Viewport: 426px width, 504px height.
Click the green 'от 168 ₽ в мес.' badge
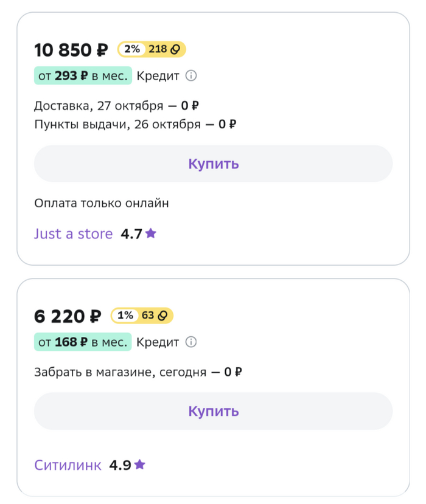(82, 342)
